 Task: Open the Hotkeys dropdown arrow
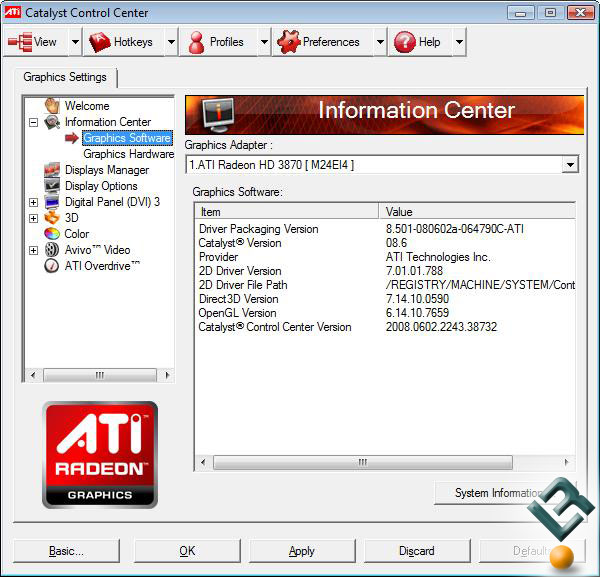[x=171, y=42]
